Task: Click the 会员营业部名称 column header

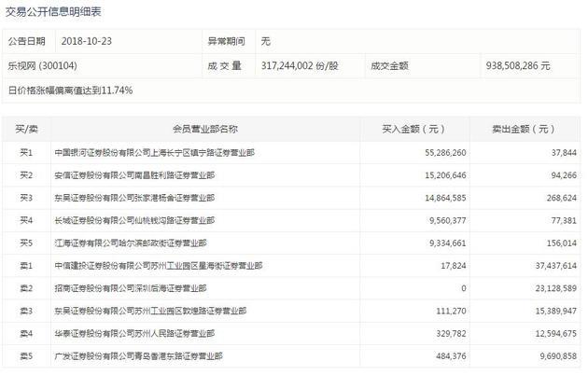Action: (x=205, y=130)
